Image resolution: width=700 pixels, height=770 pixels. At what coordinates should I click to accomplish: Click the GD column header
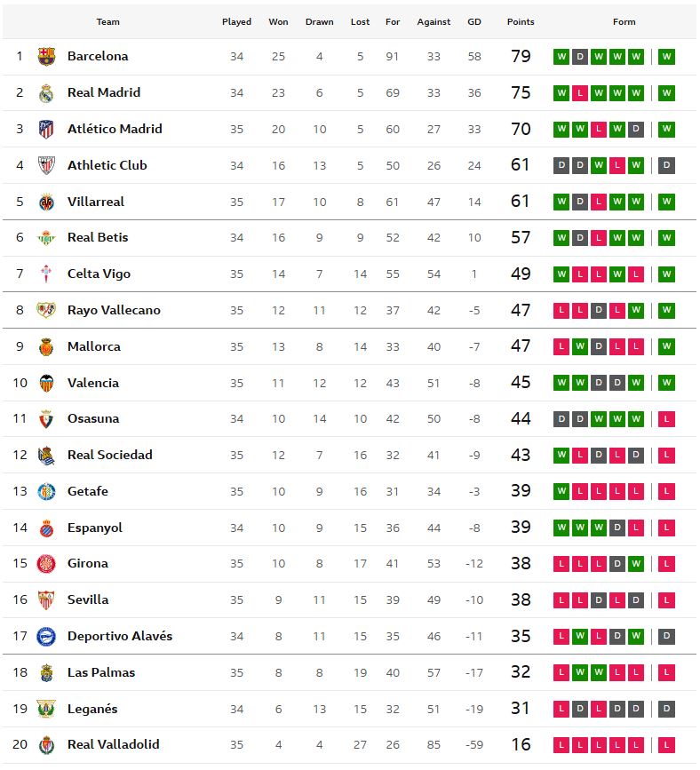[x=474, y=21]
